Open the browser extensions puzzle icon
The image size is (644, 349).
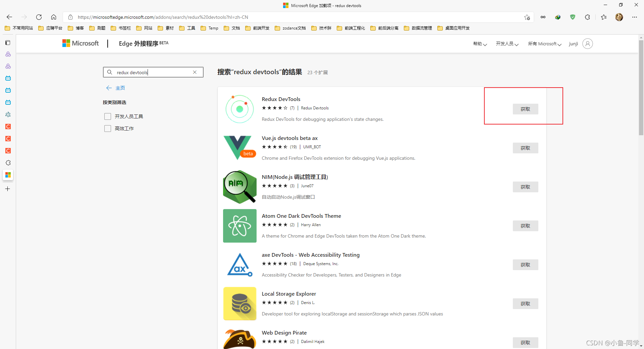coord(587,17)
